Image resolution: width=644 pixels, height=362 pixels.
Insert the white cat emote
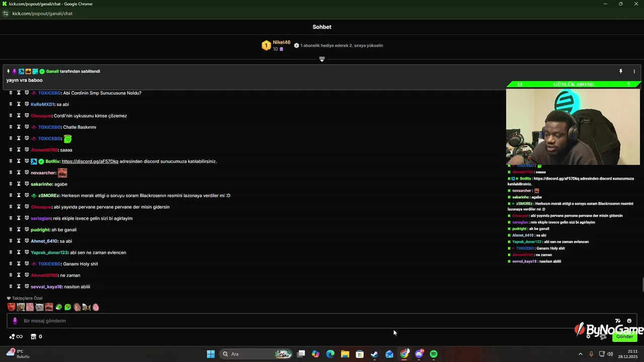click(x=39, y=307)
